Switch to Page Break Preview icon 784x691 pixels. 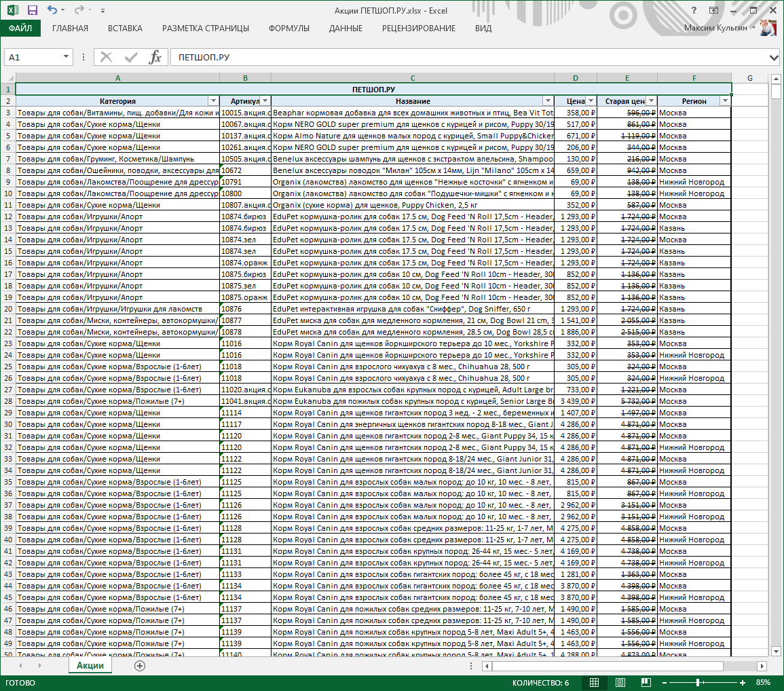[x=646, y=682]
